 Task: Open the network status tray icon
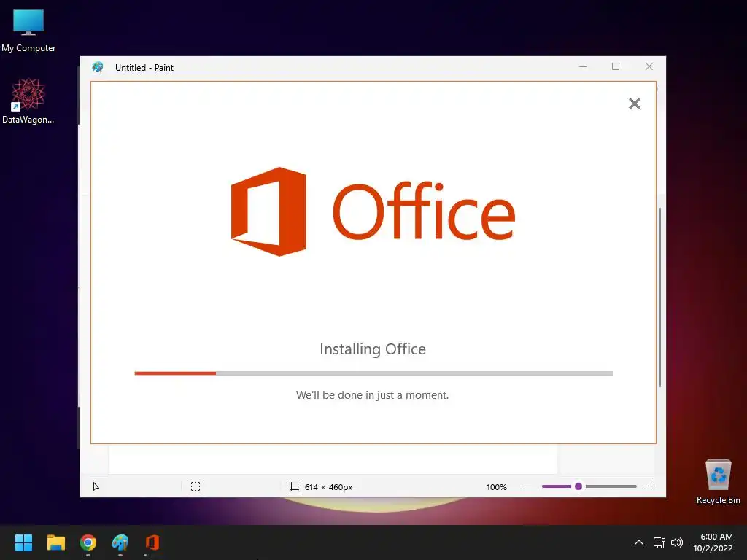click(659, 542)
